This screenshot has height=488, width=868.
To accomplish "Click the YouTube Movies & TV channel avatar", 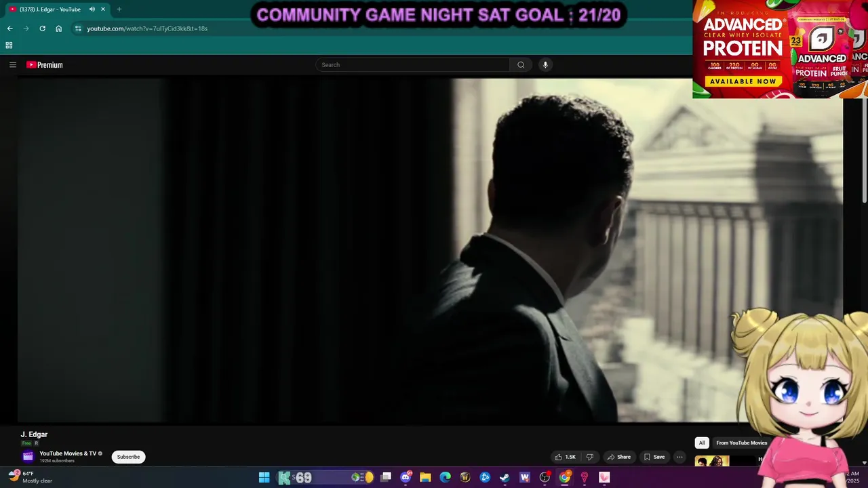I will coord(28,457).
